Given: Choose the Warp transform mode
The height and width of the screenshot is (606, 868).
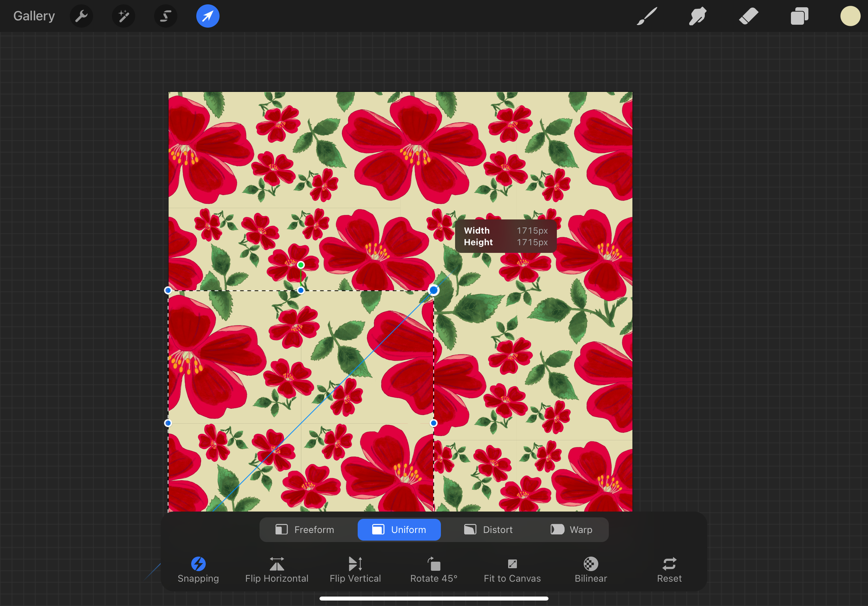Looking at the screenshot, I should coord(571,530).
